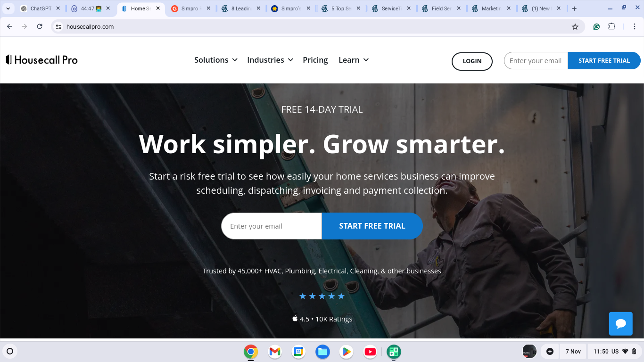Screen dimensions: 644x362
Task: Bookmark page with the star icon
Action: click(x=575, y=27)
